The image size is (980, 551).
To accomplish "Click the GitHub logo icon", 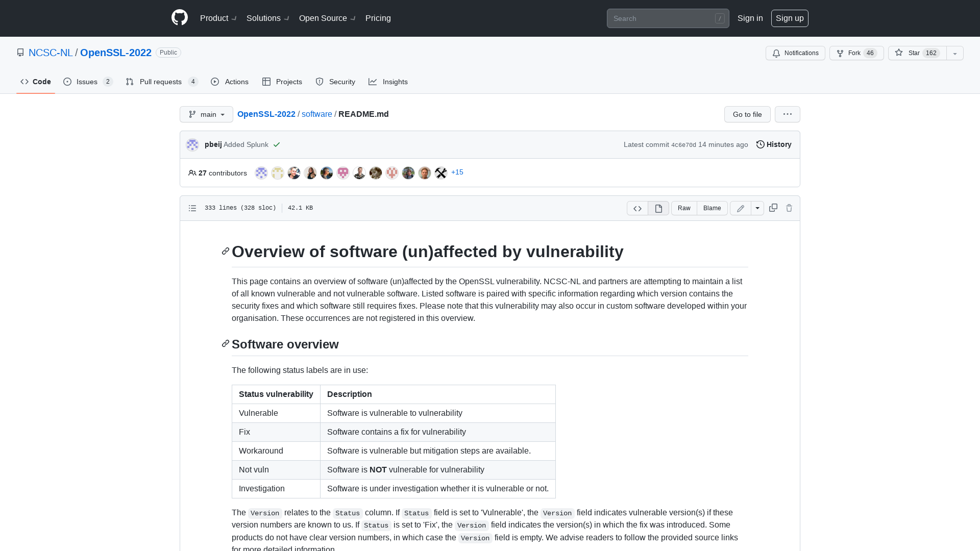I will point(179,17).
